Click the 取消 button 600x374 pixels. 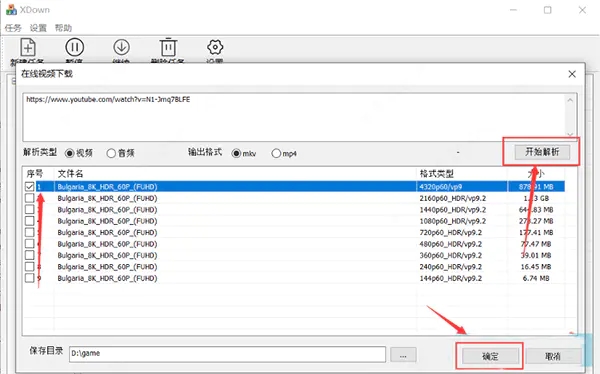[x=553, y=356]
